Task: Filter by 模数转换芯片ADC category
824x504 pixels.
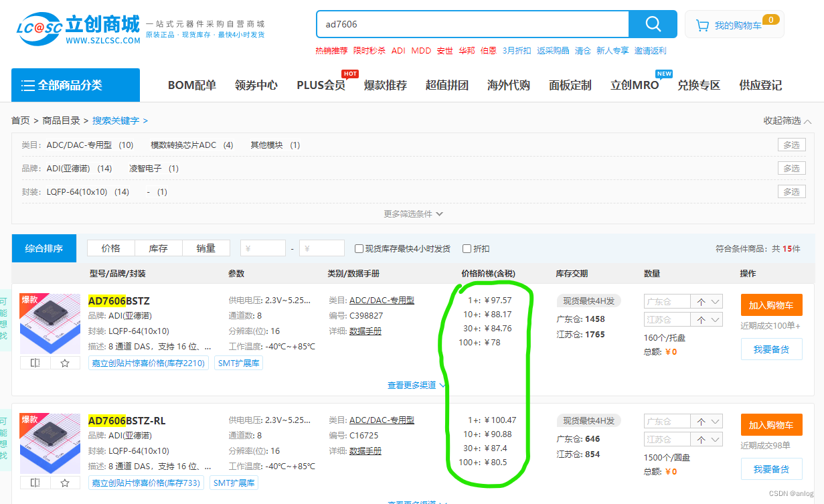Action: click(x=192, y=145)
